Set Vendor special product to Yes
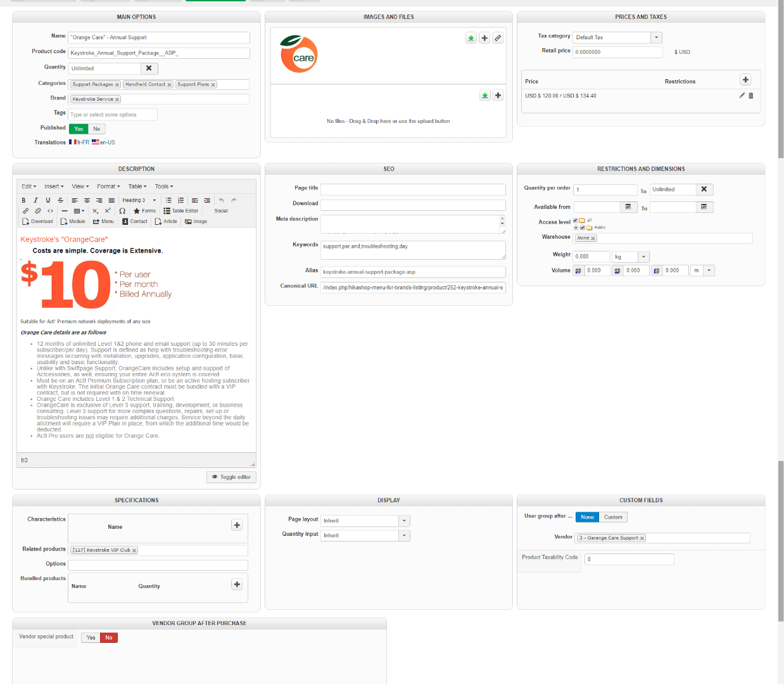The width and height of the screenshot is (784, 684). coord(91,638)
